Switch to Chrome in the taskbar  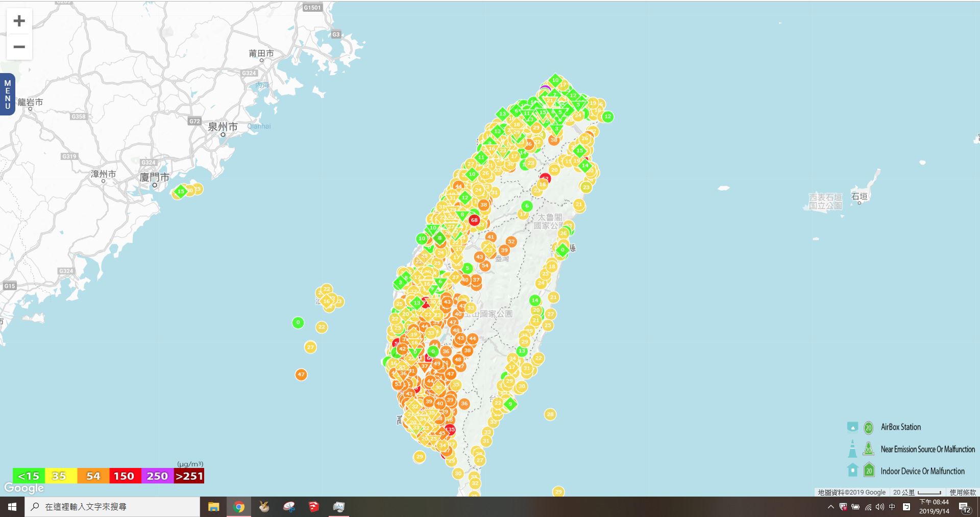pyautogui.click(x=239, y=507)
